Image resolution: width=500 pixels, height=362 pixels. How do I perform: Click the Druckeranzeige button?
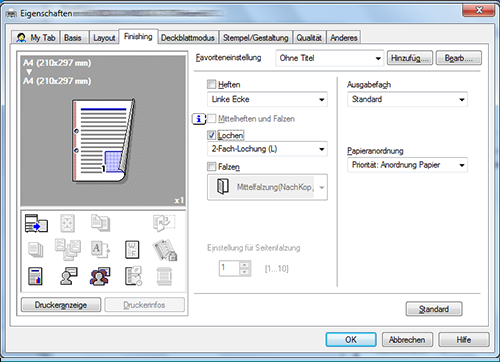point(61,305)
